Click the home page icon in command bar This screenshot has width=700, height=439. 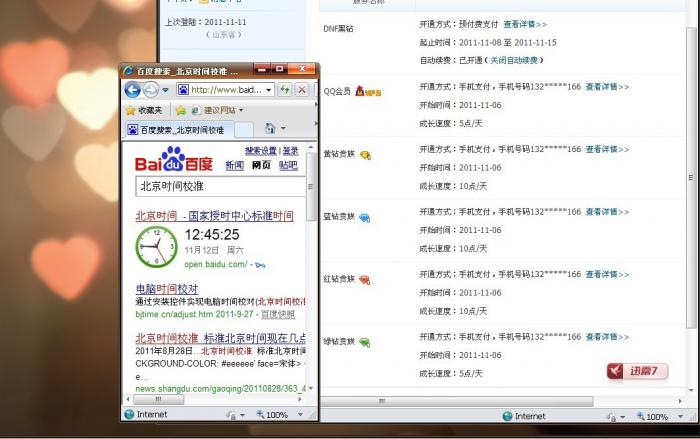pos(270,129)
